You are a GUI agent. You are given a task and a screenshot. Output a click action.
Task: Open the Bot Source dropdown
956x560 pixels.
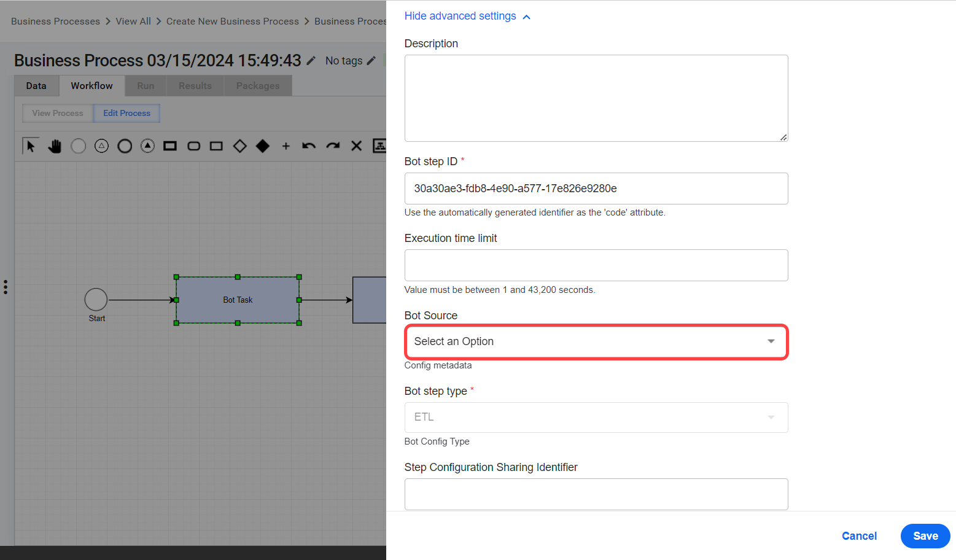(596, 341)
